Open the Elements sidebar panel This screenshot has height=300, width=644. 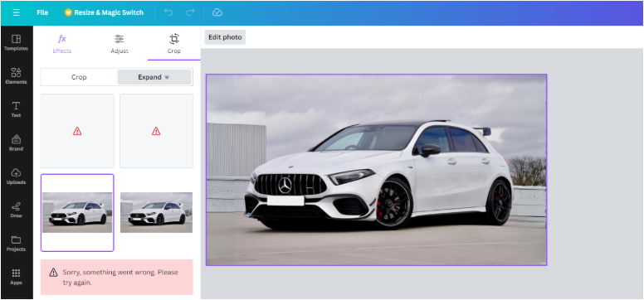click(x=16, y=76)
